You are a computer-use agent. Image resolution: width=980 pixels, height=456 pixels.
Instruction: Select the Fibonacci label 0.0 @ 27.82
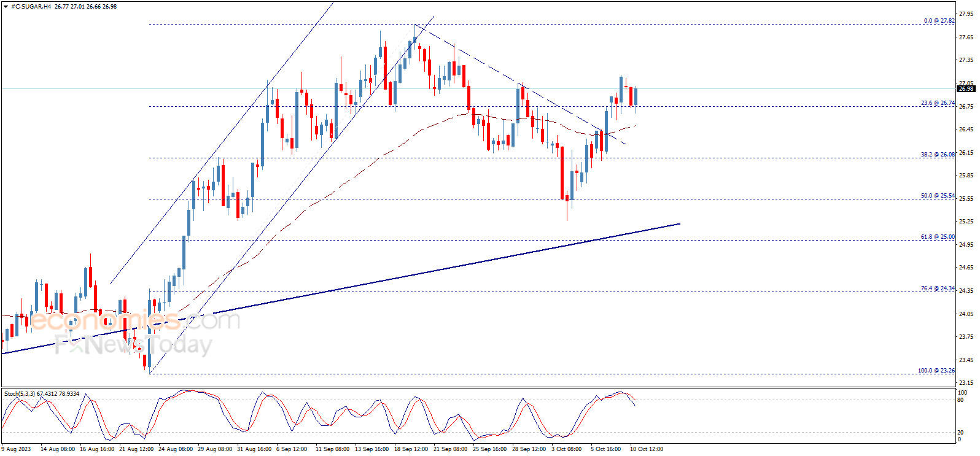(939, 21)
